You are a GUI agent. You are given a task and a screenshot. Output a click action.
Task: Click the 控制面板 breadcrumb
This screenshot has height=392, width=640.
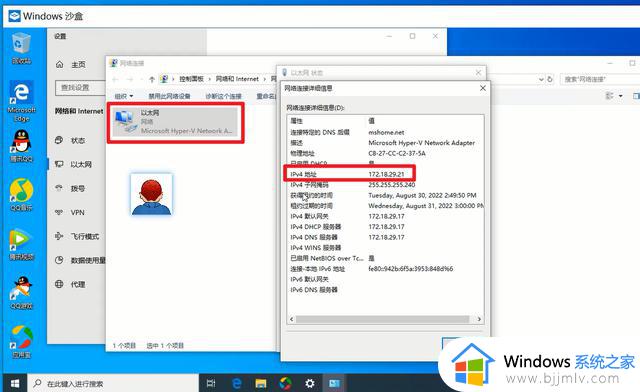191,79
